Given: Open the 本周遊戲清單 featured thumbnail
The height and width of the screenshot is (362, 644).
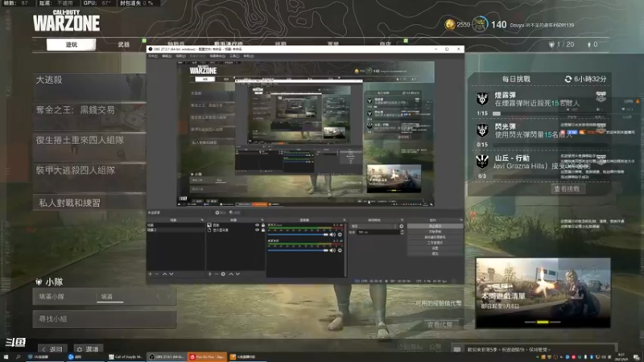Looking at the screenshot, I should click(543, 293).
